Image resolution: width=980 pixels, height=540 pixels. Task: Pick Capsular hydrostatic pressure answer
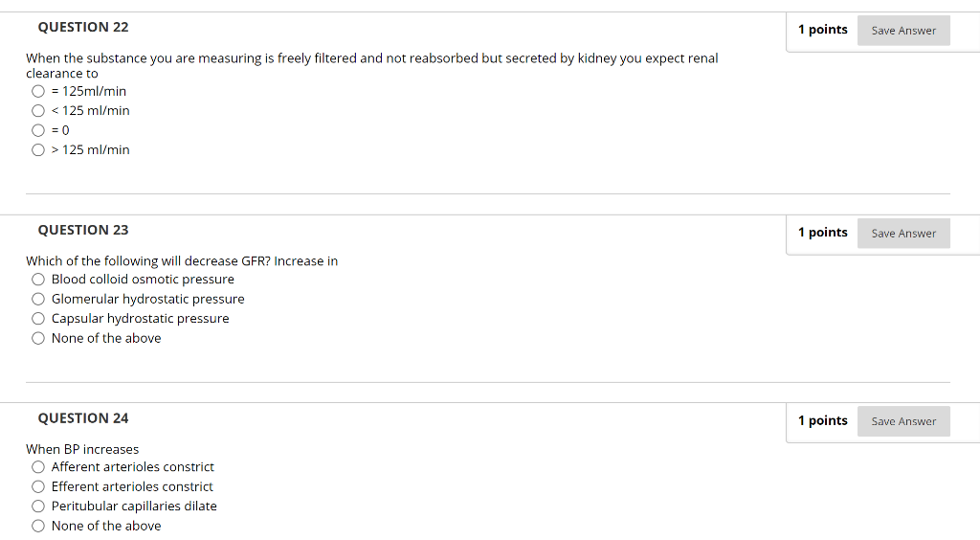pos(38,319)
